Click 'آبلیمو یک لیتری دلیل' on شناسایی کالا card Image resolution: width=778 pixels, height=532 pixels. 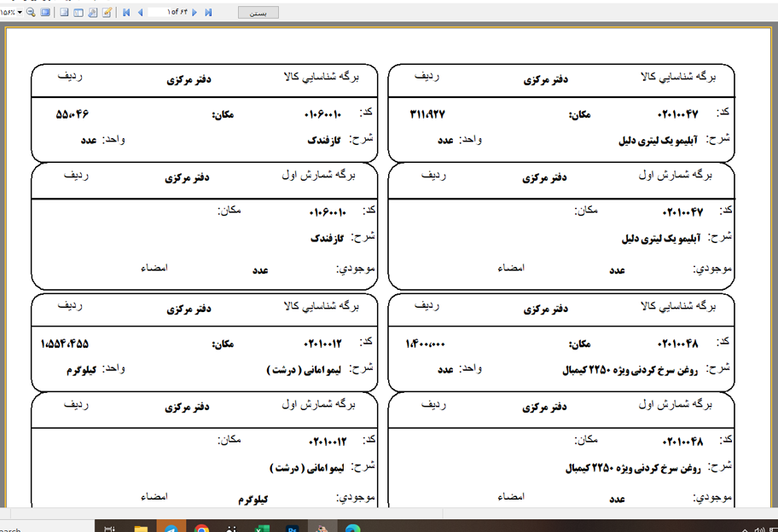click(658, 141)
